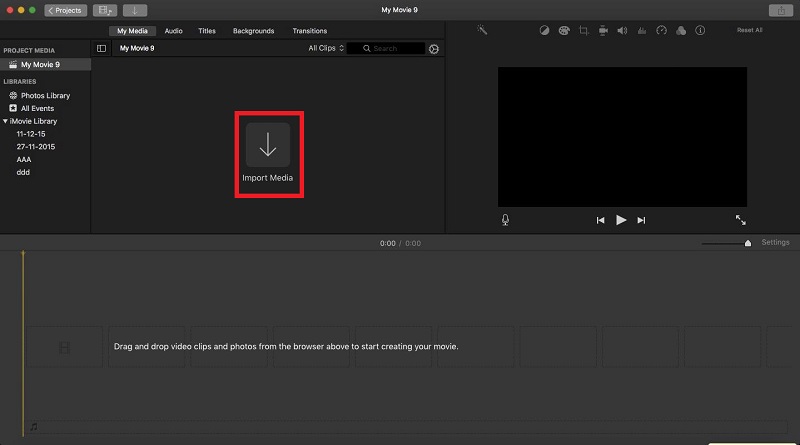Toggle the libraries sidebar visibility

pyautogui.click(x=102, y=48)
